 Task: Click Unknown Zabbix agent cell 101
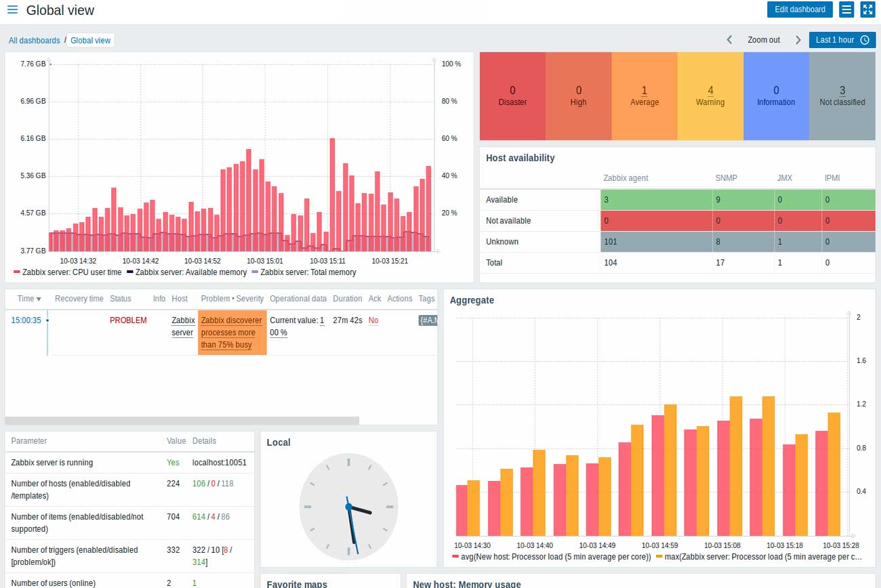coord(656,242)
